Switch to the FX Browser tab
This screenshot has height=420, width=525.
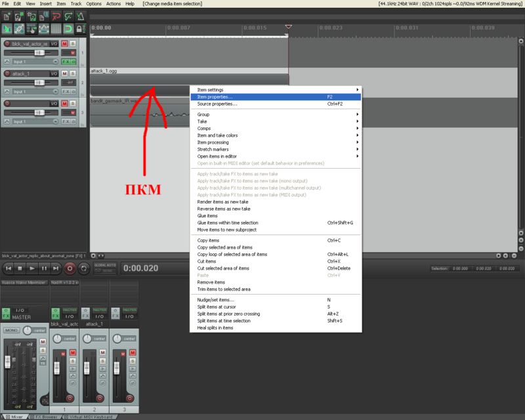tap(46, 416)
